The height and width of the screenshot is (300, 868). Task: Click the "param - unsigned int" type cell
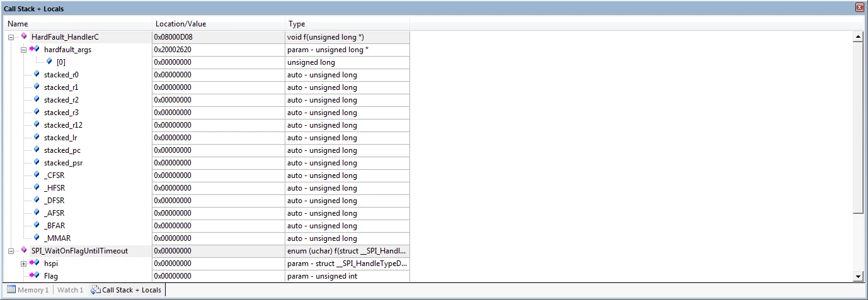point(347,276)
